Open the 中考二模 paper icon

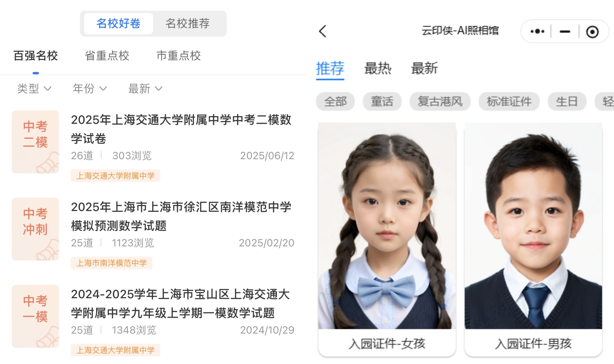pyautogui.click(x=35, y=142)
